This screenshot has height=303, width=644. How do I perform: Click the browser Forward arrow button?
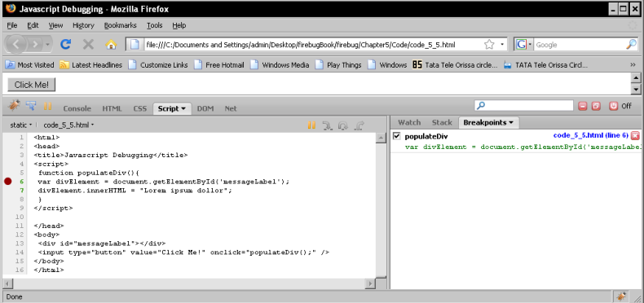(x=36, y=44)
